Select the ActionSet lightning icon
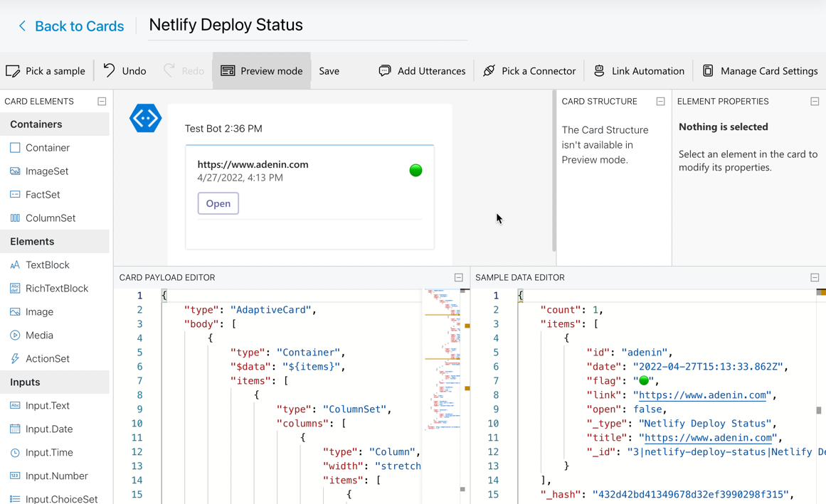The width and height of the screenshot is (826, 504). tap(15, 359)
